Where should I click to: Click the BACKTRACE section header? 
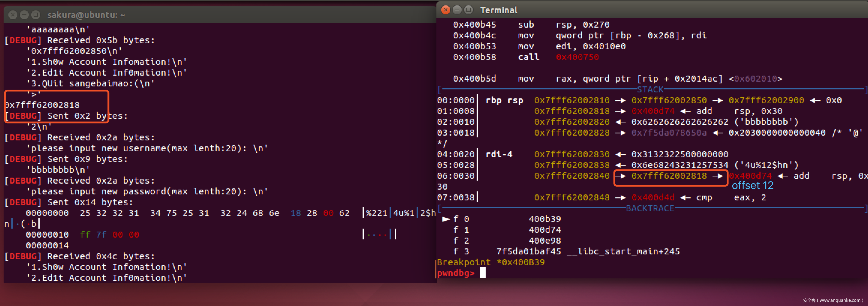650,208
